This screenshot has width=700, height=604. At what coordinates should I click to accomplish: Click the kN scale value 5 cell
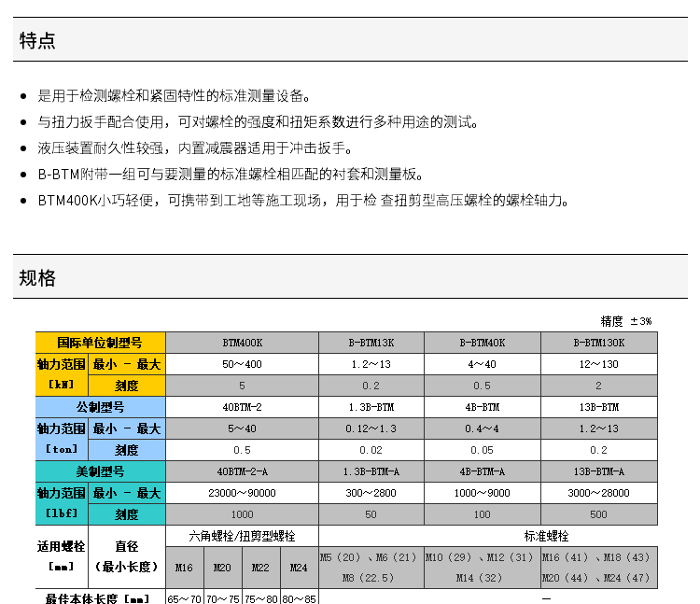pyautogui.click(x=242, y=386)
